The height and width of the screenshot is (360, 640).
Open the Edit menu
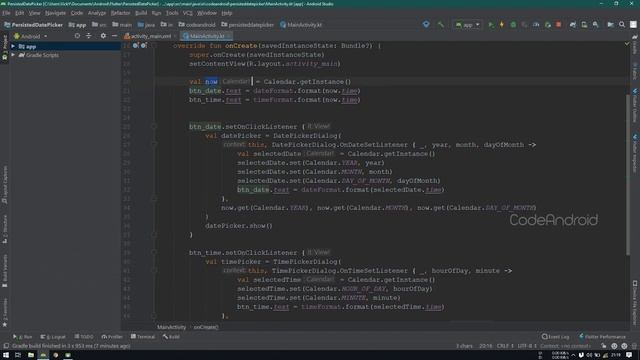pos(20,13)
